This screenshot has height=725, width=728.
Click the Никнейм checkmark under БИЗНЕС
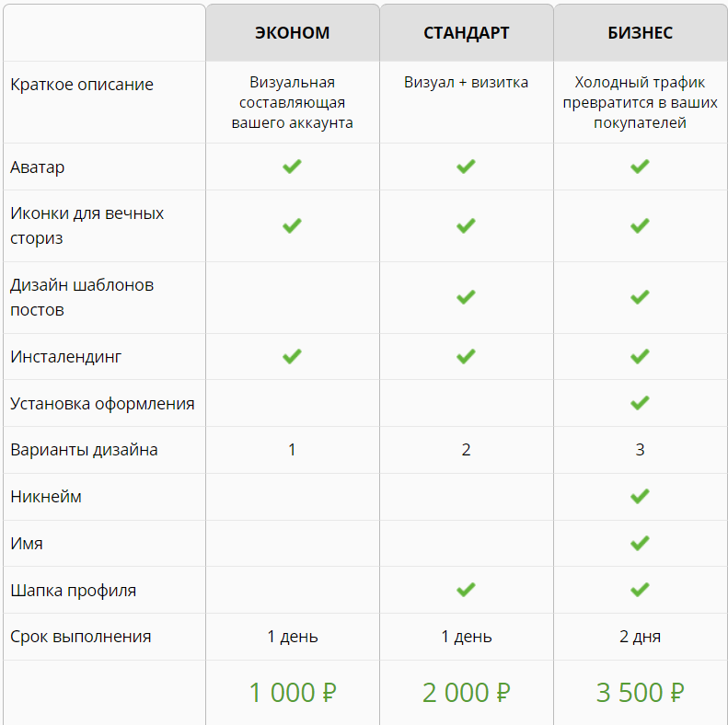(640, 497)
